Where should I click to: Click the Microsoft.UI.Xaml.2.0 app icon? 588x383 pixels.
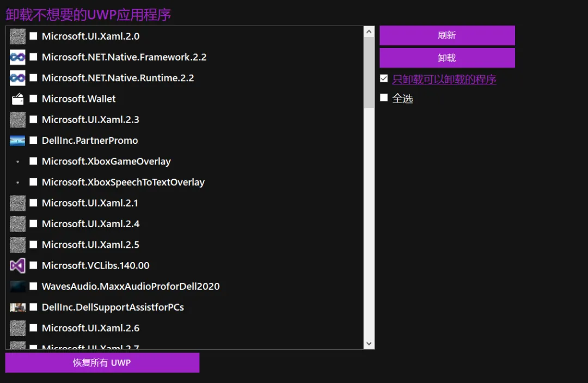(x=17, y=37)
